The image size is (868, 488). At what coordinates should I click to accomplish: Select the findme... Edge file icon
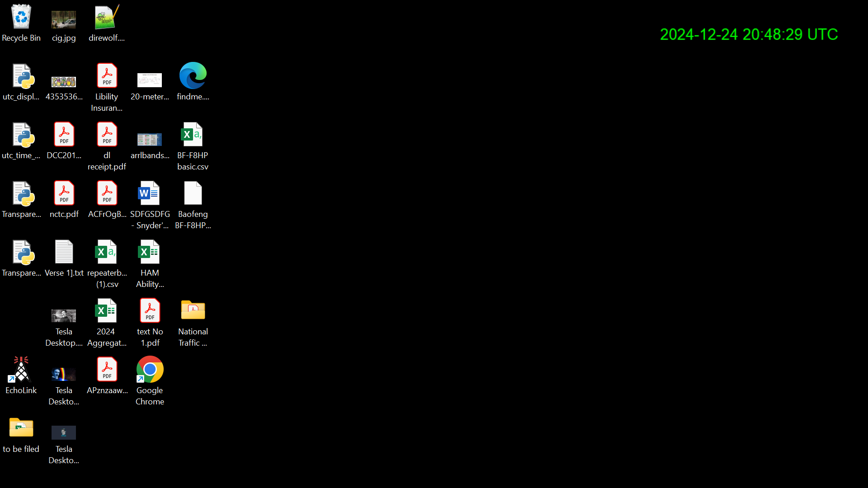(193, 82)
